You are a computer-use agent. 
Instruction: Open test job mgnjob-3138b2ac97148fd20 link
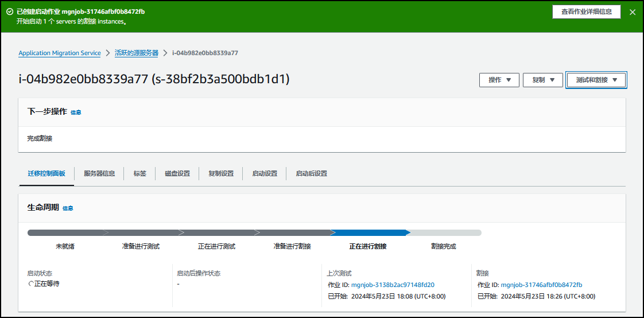(x=393, y=284)
